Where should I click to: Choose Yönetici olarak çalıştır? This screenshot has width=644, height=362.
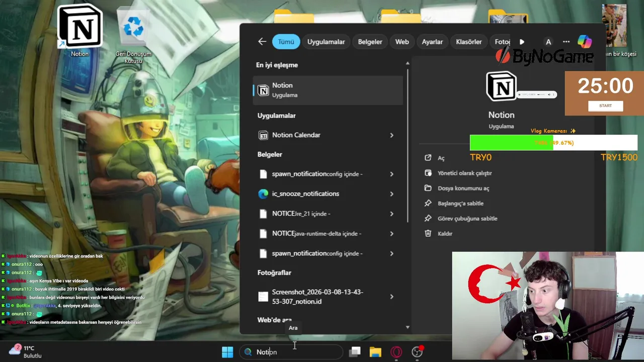tap(464, 173)
